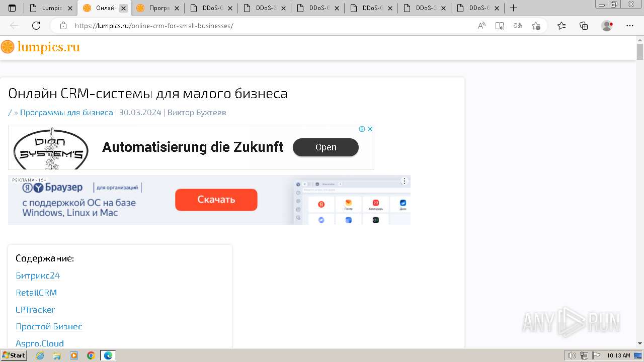Jump to RetailCRM section

click(x=36, y=293)
